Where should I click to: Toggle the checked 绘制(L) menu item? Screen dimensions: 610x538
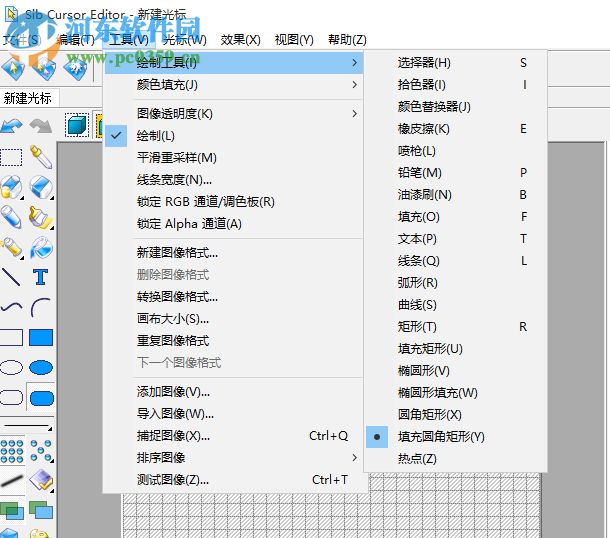[x=233, y=136]
